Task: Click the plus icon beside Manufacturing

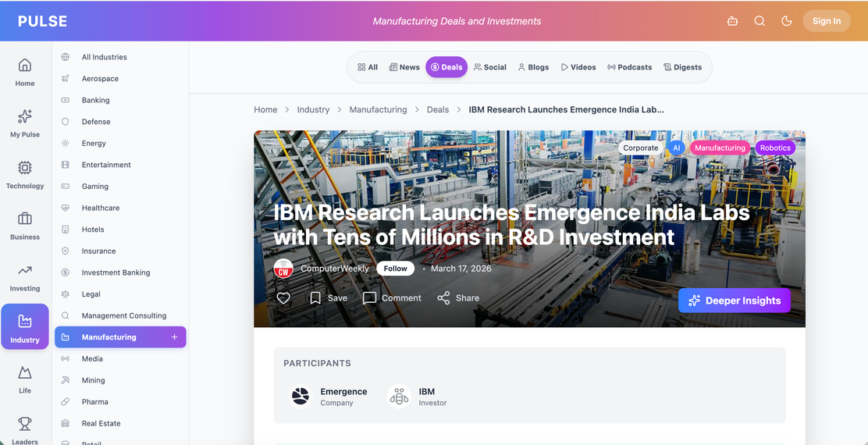Action: click(x=174, y=337)
